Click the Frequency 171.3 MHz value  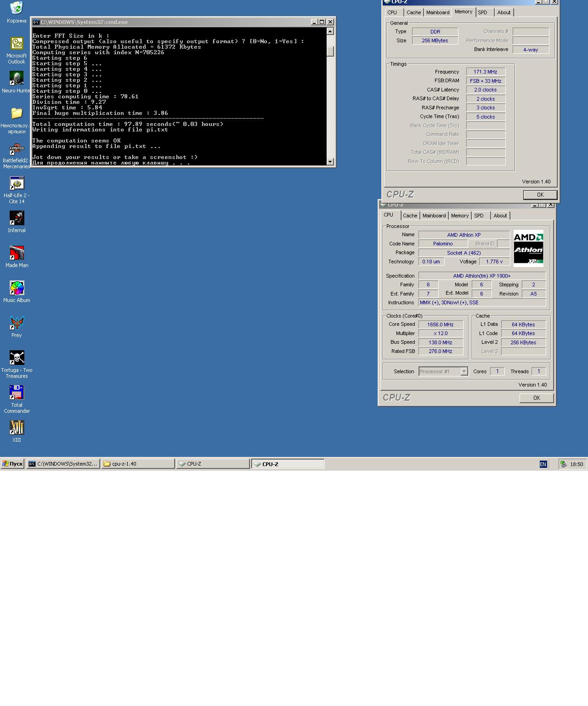pyautogui.click(x=486, y=72)
